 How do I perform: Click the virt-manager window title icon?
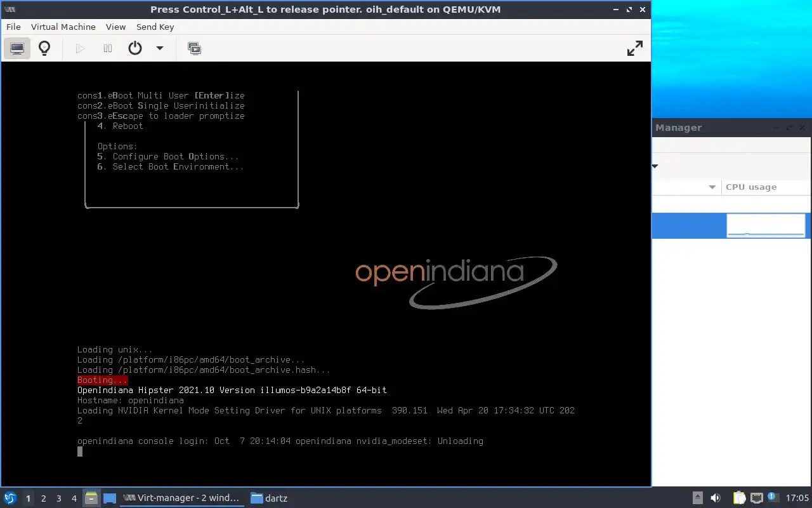tap(10, 10)
